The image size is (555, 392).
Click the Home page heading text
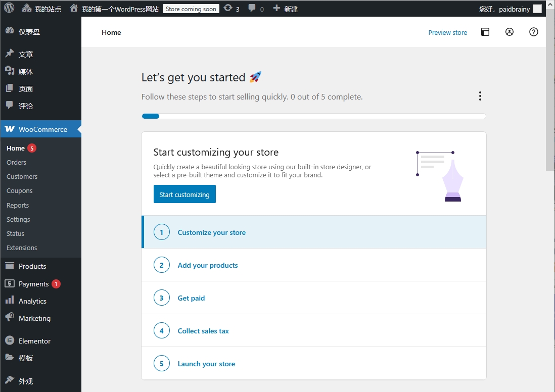pos(111,32)
